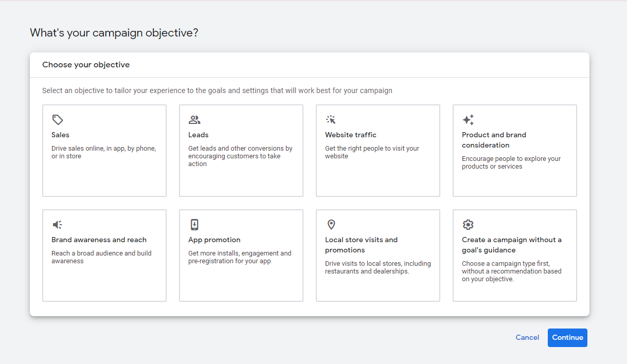This screenshot has height=364, width=627.
Task: Select Create a campaign without a goal's guidance
Action: point(512,245)
